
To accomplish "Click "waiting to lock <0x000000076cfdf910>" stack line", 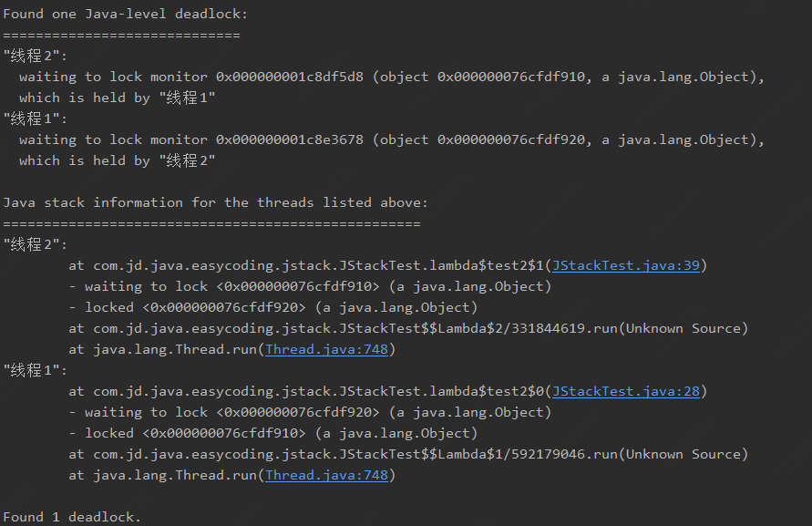I will point(310,286).
